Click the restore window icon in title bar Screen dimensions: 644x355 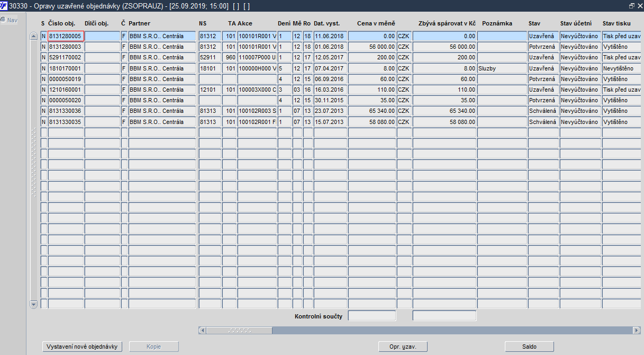click(631, 5)
